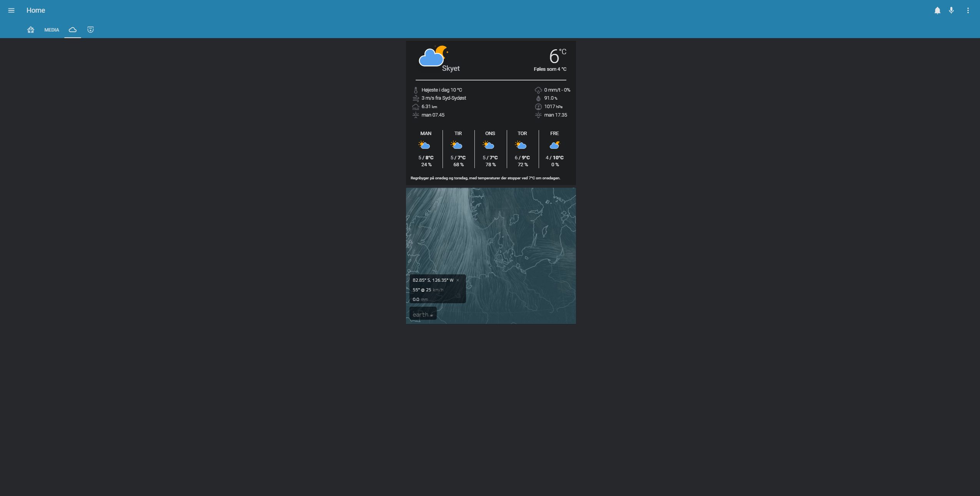Open the three-dot overflow menu

click(968, 10)
